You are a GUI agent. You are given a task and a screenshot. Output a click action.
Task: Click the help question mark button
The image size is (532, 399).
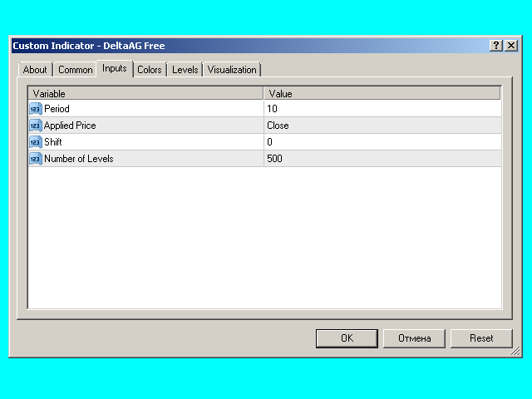tap(497, 47)
